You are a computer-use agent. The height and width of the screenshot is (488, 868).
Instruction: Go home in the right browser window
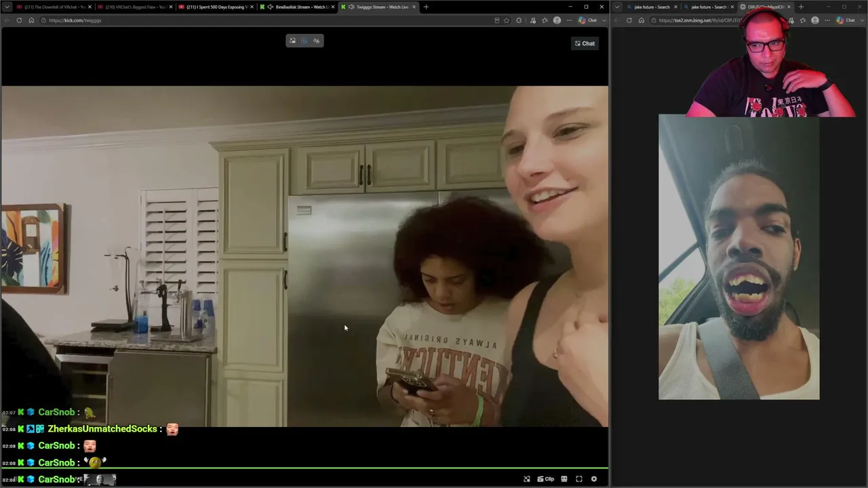(x=642, y=20)
